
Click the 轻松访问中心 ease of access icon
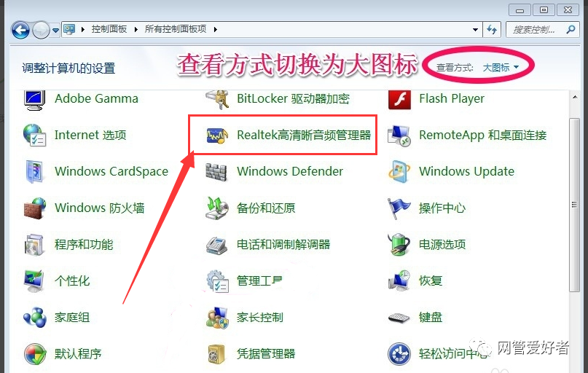click(x=399, y=354)
